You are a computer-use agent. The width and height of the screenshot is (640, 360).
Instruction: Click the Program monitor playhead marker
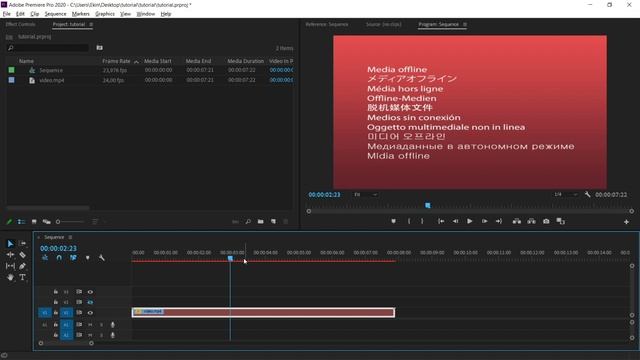click(x=428, y=205)
